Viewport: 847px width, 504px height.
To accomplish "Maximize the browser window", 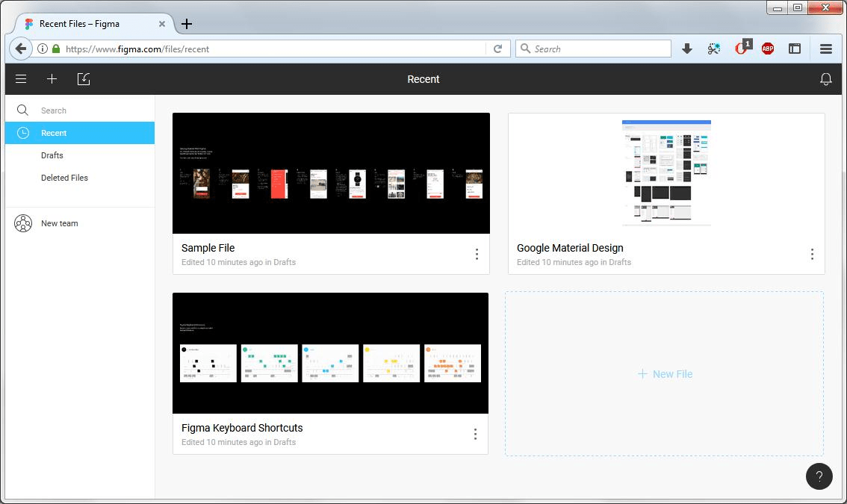I will 797,7.
